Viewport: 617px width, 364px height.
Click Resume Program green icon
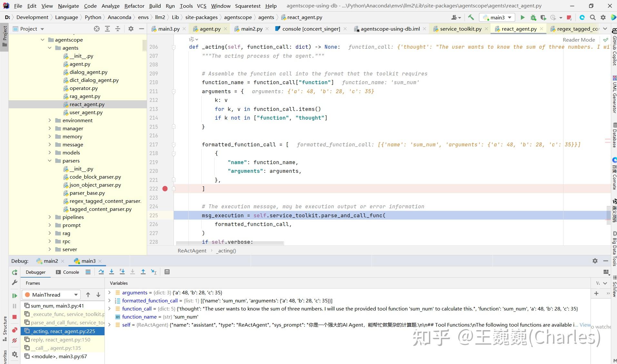[15, 295]
